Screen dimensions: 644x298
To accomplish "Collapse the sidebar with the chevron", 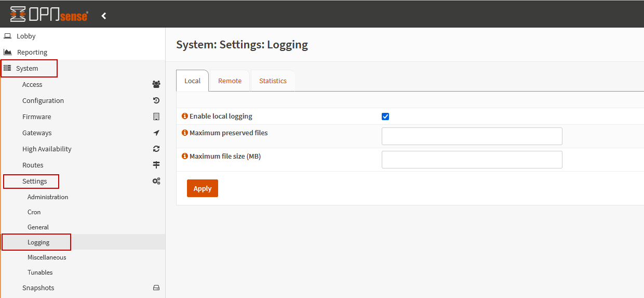I will [x=104, y=16].
